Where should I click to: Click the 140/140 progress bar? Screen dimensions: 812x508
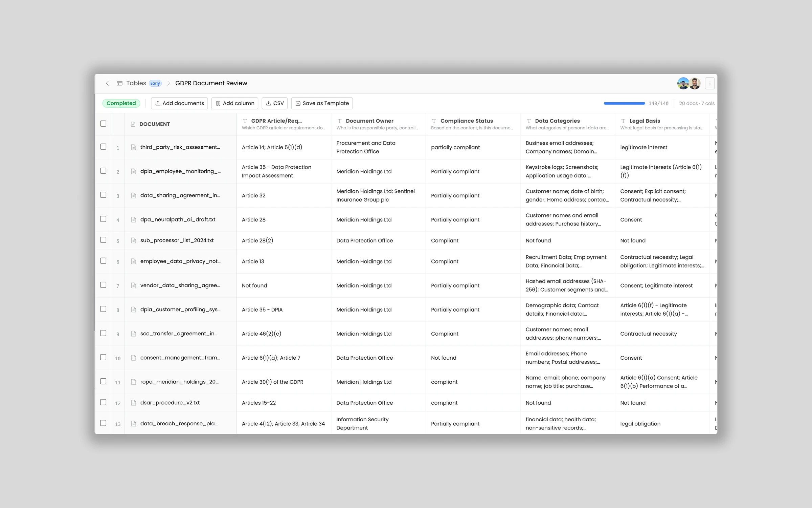(x=624, y=103)
